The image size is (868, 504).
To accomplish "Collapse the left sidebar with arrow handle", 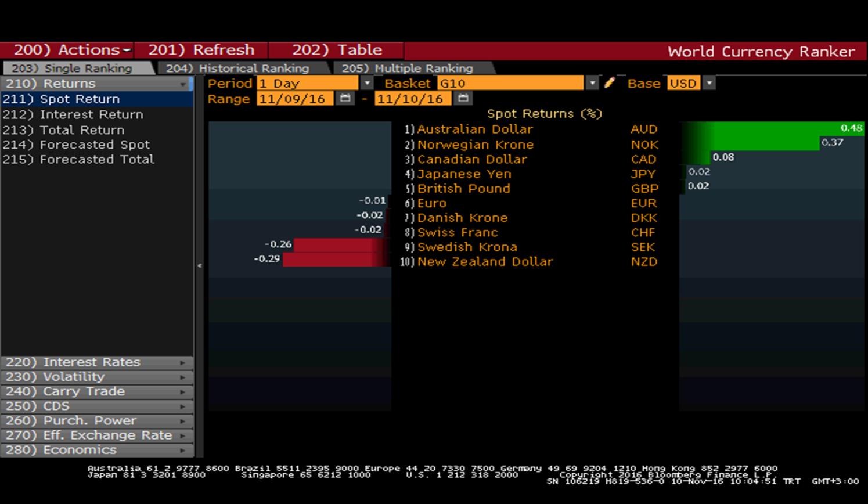I will point(199,265).
